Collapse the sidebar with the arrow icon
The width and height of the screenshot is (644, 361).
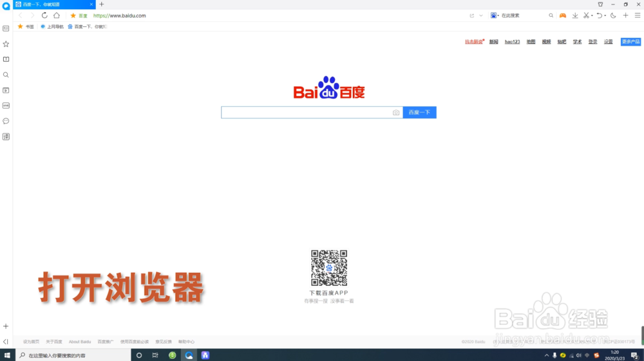pos(6,341)
